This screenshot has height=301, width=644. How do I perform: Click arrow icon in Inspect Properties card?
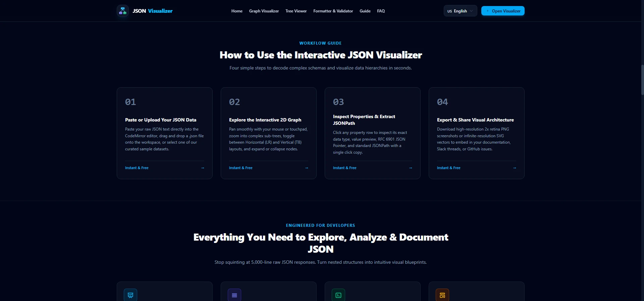point(411,168)
